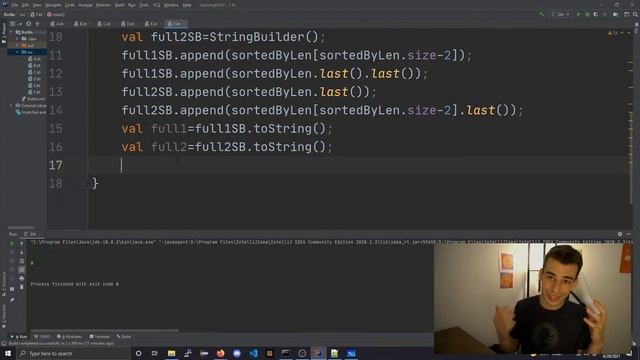
Task: Expand the out folder in project tree
Action: [18, 45]
